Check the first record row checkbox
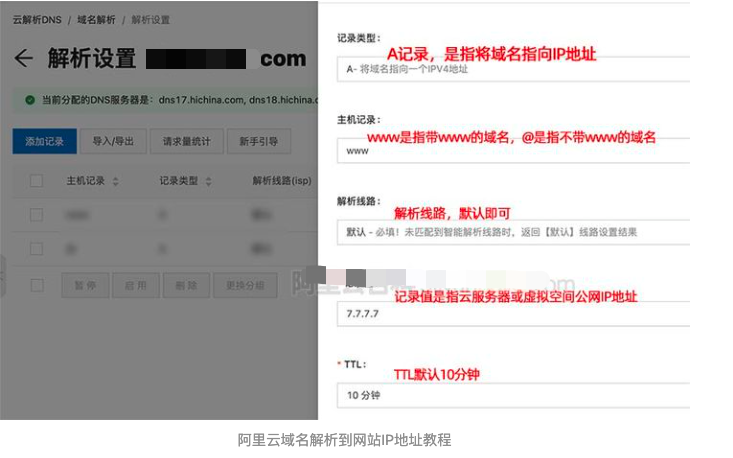Screen dimensions: 733x458 [x=36, y=215]
